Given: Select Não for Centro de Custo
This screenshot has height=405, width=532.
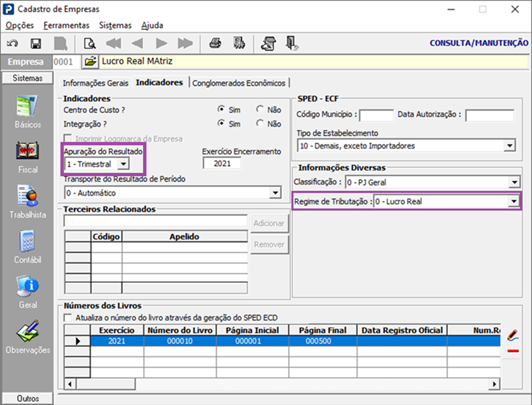Looking at the screenshot, I should tap(260, 110).
